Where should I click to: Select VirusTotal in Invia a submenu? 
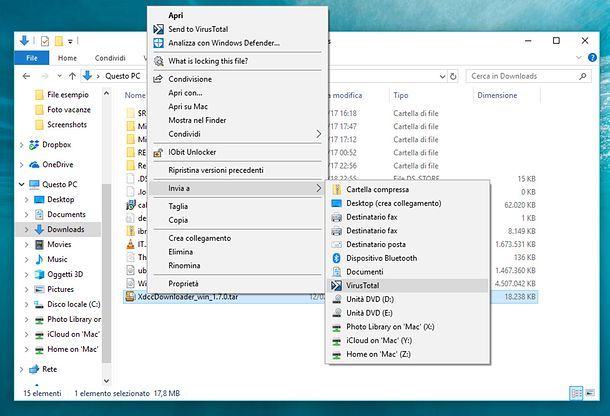click(408, 286)
